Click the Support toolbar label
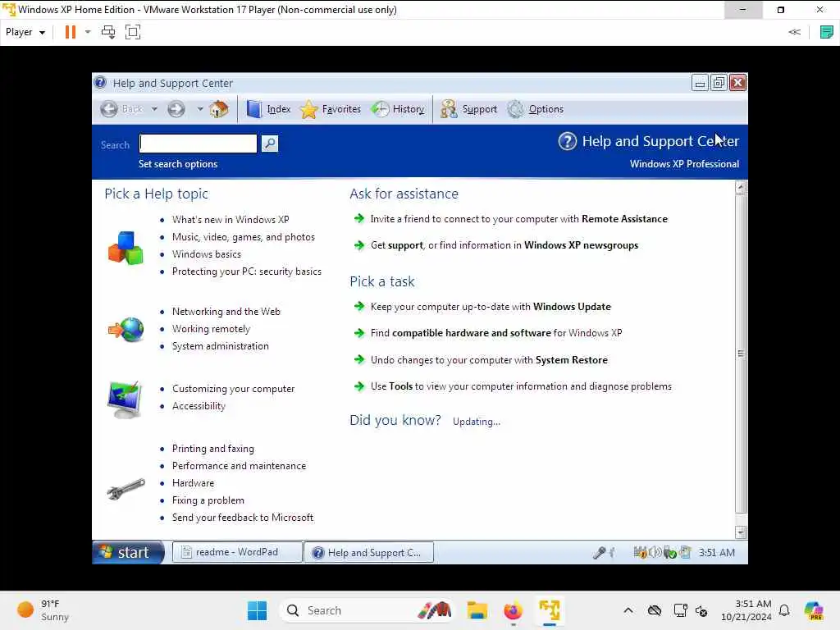 pyautogui.click(x=479, y=109)
